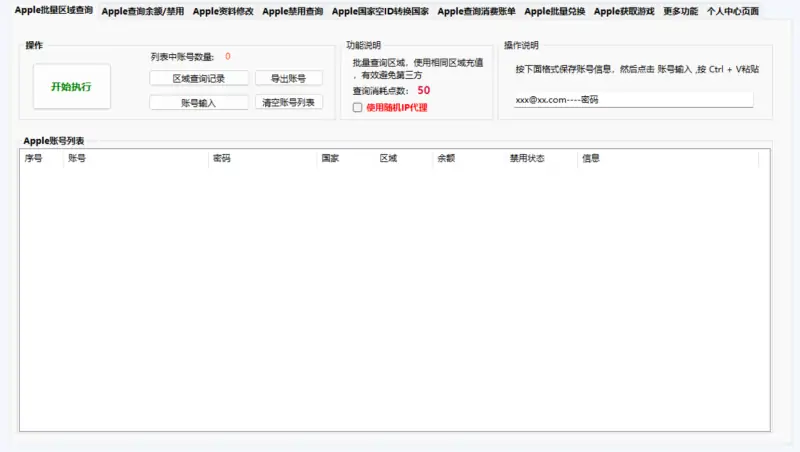Click the xxx@xx.com----密码 format field
Viewport: 800px width, 452px height.
[x=632, y=100]
